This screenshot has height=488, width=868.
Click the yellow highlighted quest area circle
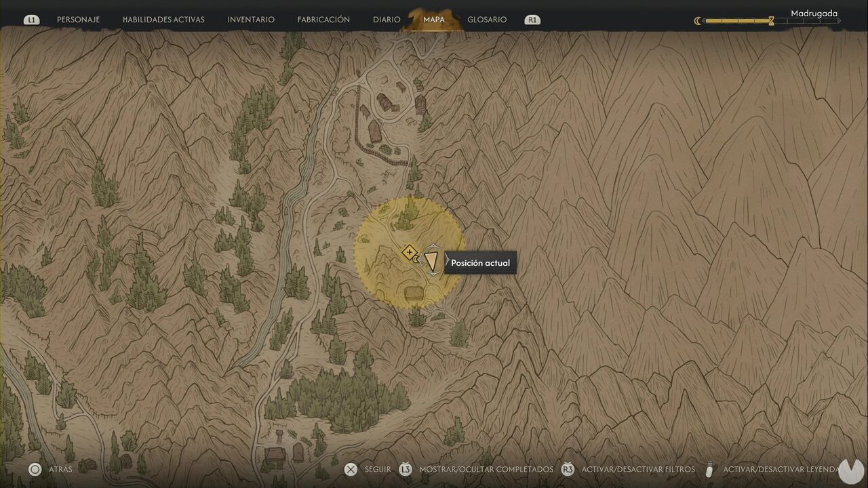[410, 253]
